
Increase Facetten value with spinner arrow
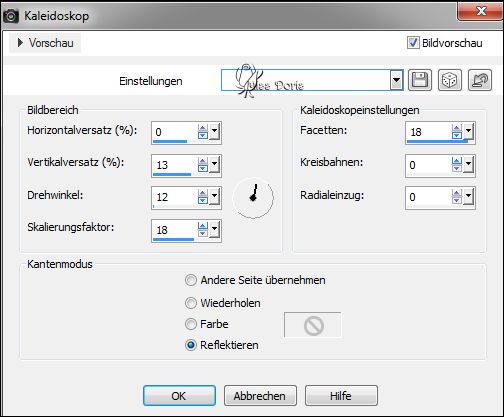click(x=457, y=128)
